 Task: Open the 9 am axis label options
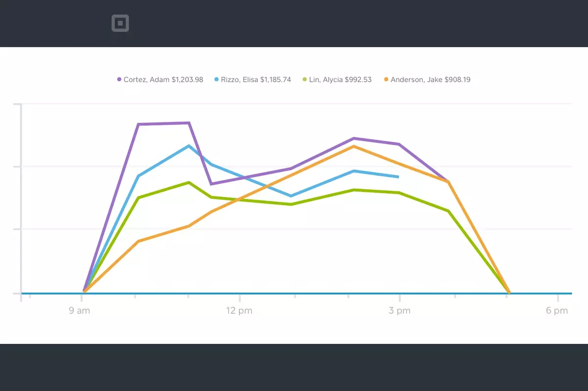[x=79, y=310]
